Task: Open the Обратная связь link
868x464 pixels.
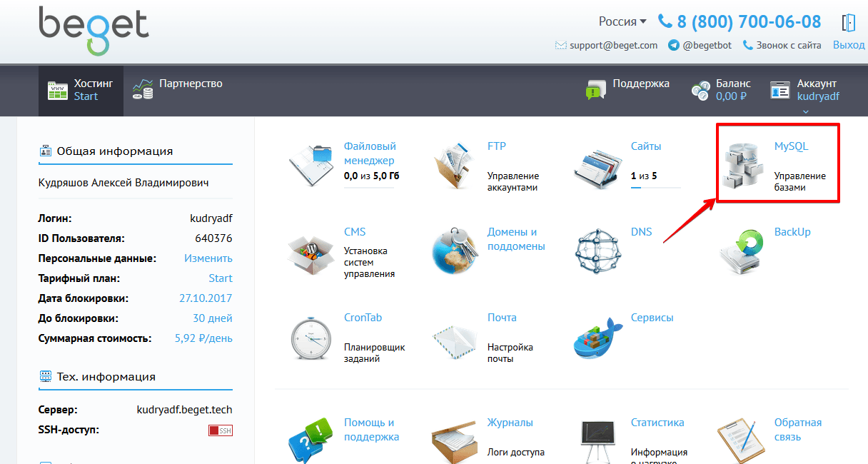Action: (x=798, y=430)
